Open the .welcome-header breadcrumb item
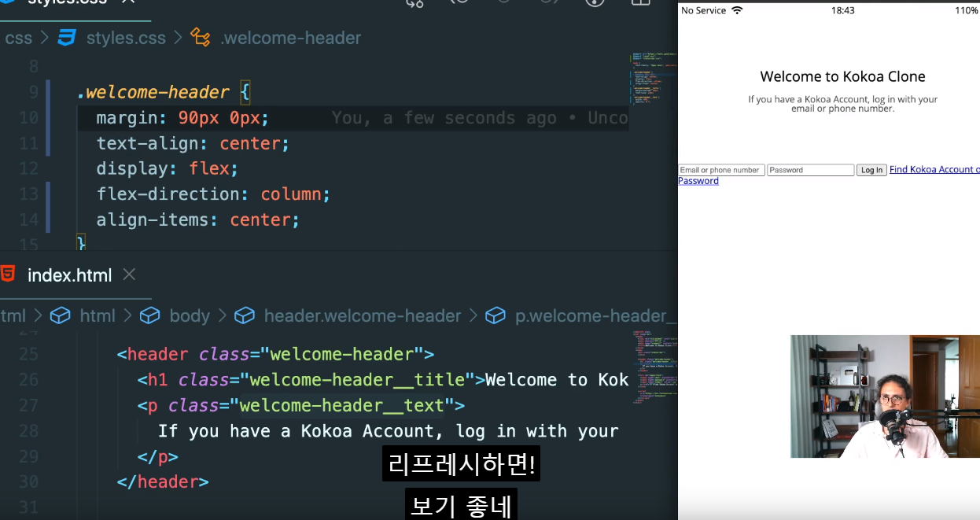This screenshot has height=520, width=980. [291, 38]
